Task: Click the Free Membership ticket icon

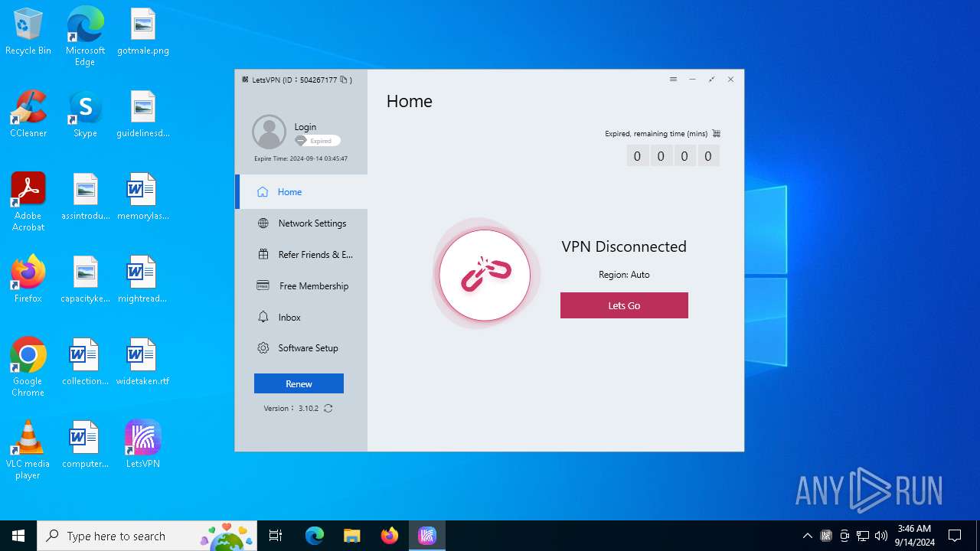Action: coord(263,286)
